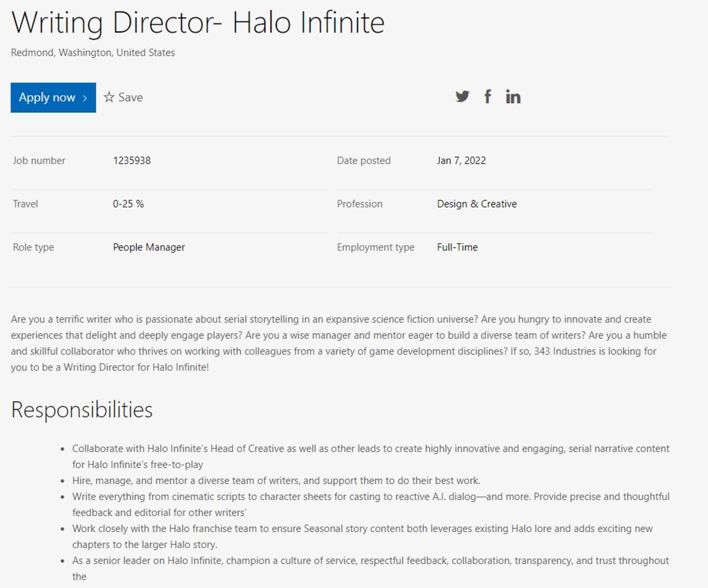
Task: Click the 'Profession' label
Action: click(359, 204)
